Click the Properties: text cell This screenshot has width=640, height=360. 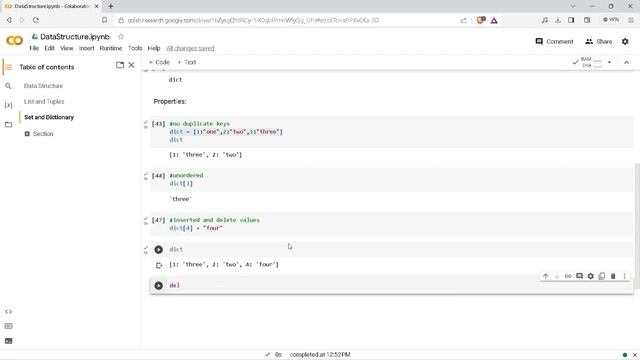pyautogui.click(x=170, y=101)
